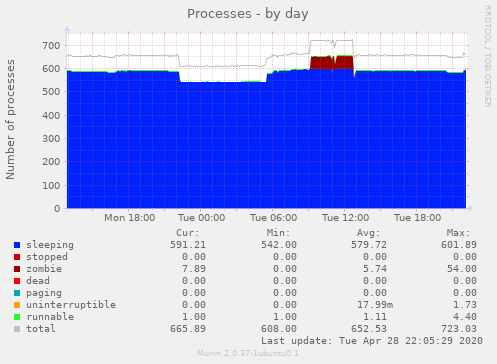497x364 pixels.
Task: Click zombie average value 5.74
Action: [x=375, y=269]
